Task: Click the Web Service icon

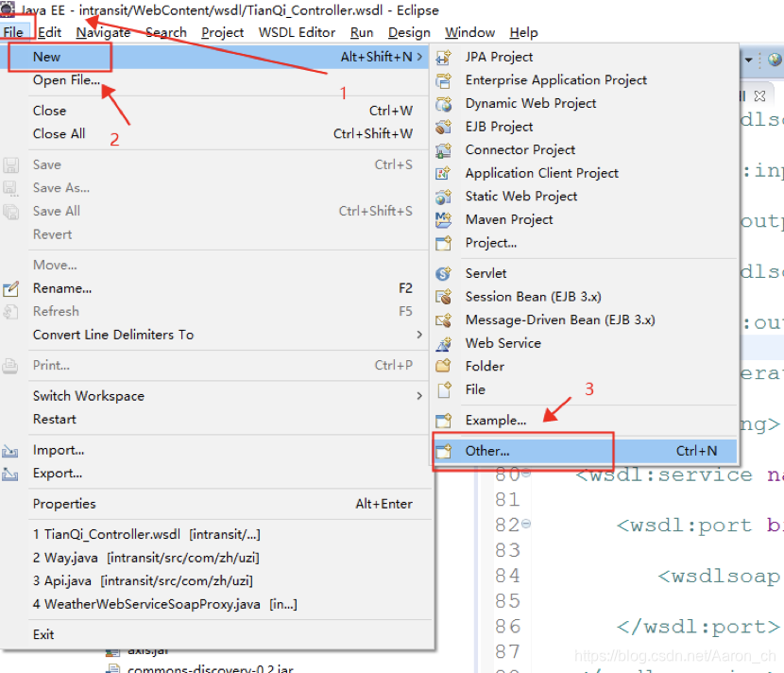Action: point(444,343)
